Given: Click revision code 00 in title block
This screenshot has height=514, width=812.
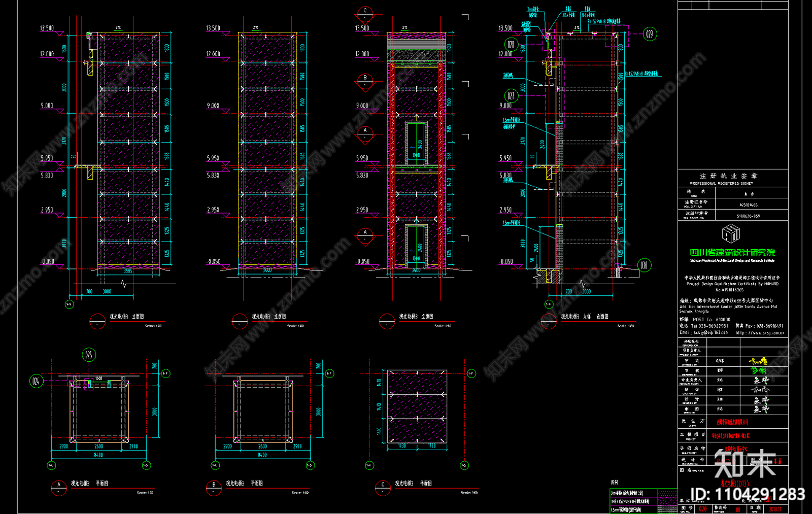Looking at the screenshot, I should [738, 509].
